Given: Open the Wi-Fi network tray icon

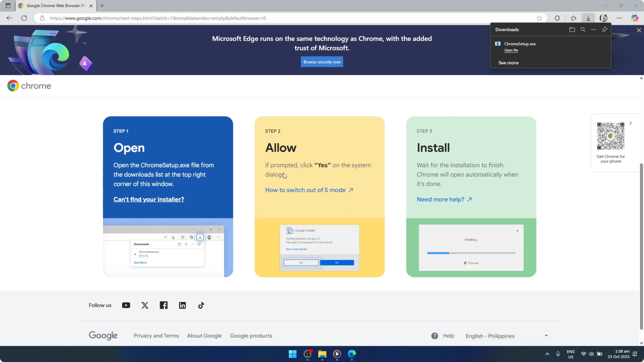Looking at the screenshot, I should click(583, 354).
